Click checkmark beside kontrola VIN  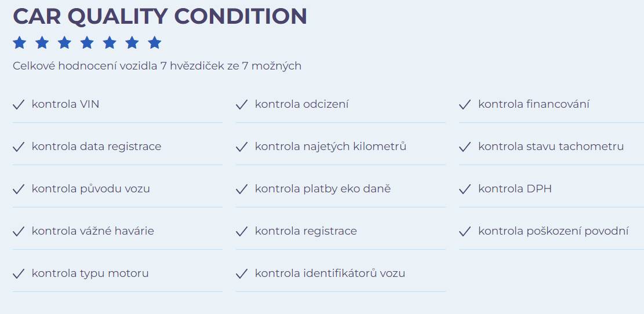click(19, 105)
